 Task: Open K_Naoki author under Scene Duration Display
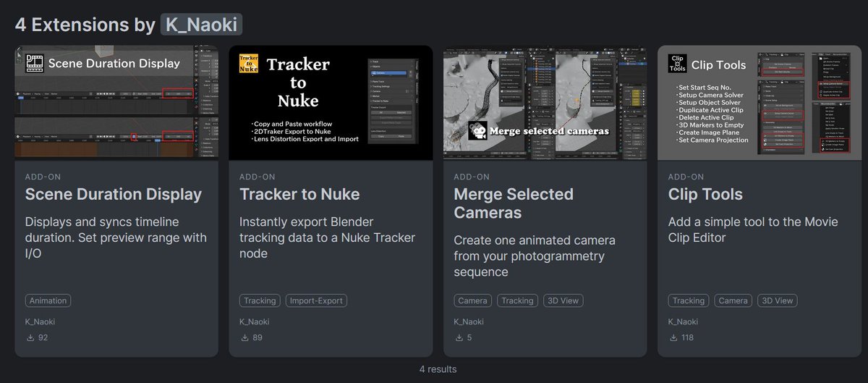(40, 321)
